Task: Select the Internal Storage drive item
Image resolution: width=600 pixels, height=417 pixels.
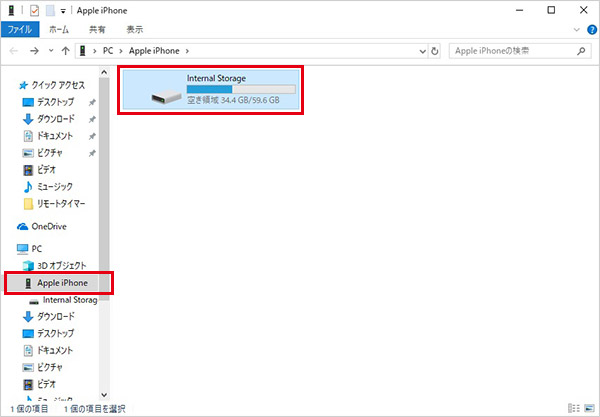Action: pyautogui.click(x=210, y=90)
